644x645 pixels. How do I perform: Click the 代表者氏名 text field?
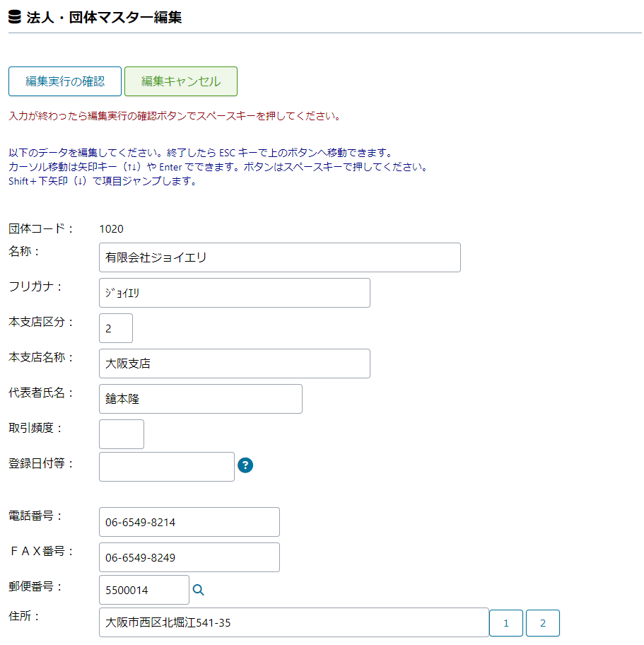(200, 399)
